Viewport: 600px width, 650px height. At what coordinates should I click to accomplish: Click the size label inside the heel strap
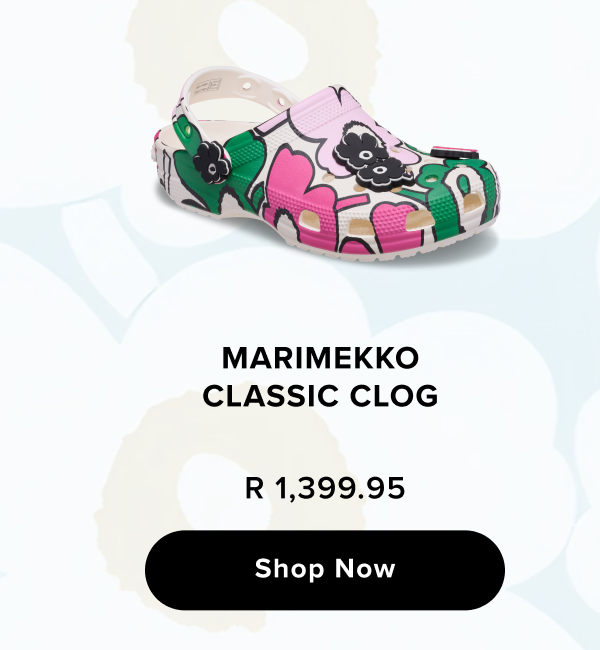(206, 86)
